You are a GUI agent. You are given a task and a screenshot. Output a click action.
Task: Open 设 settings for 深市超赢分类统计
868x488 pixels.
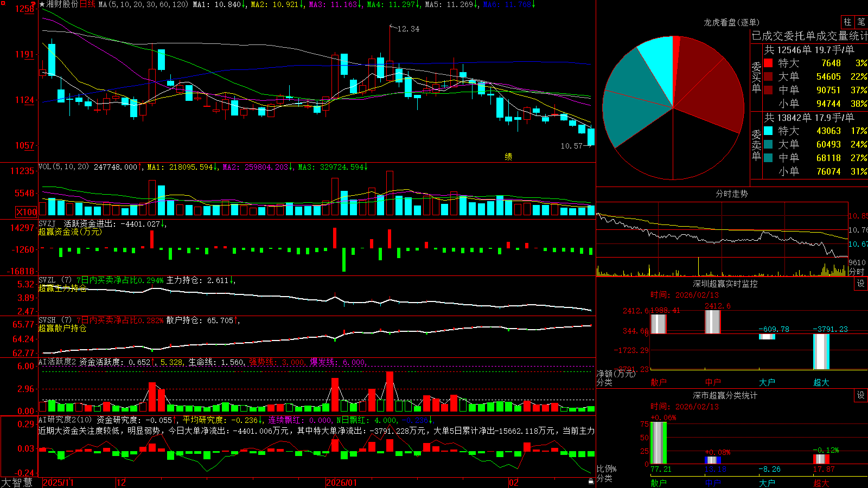[x=861, y=395]
